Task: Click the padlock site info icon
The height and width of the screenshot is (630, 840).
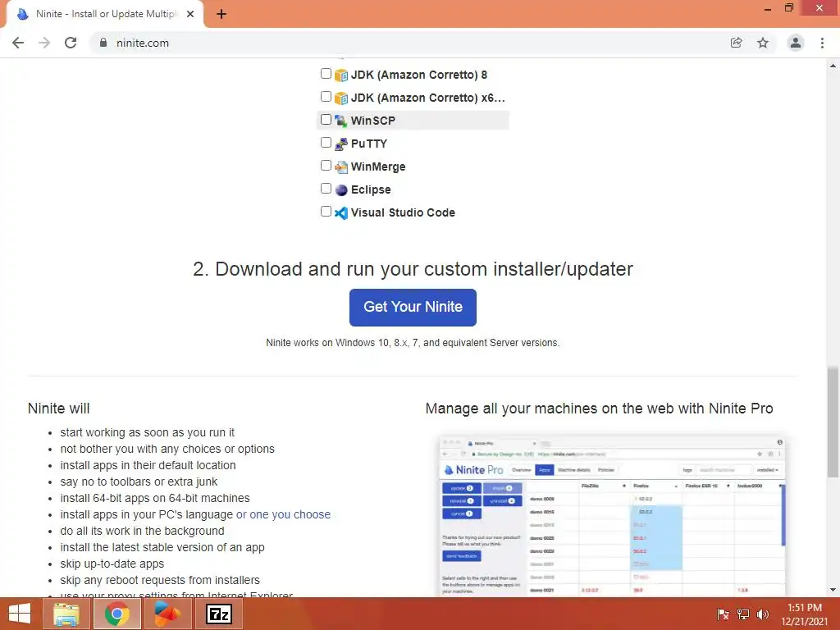Action: [103, 43]
